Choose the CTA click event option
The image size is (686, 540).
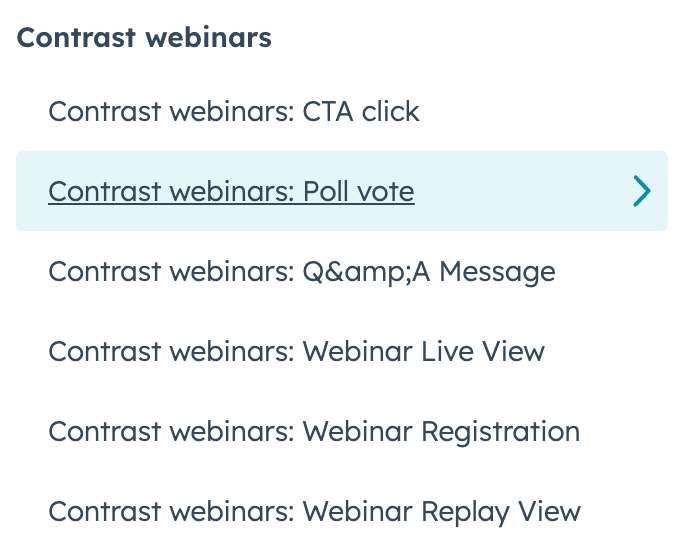coord(234,111)
